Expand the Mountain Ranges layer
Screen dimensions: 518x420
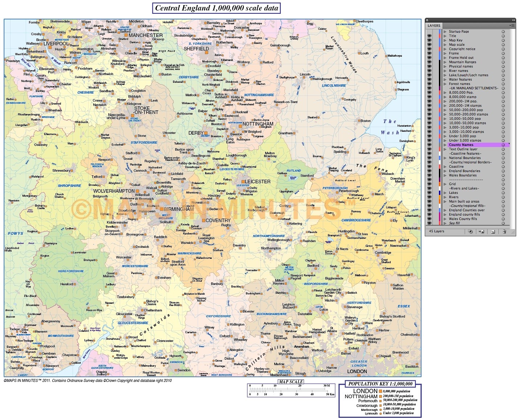[445, 62]
